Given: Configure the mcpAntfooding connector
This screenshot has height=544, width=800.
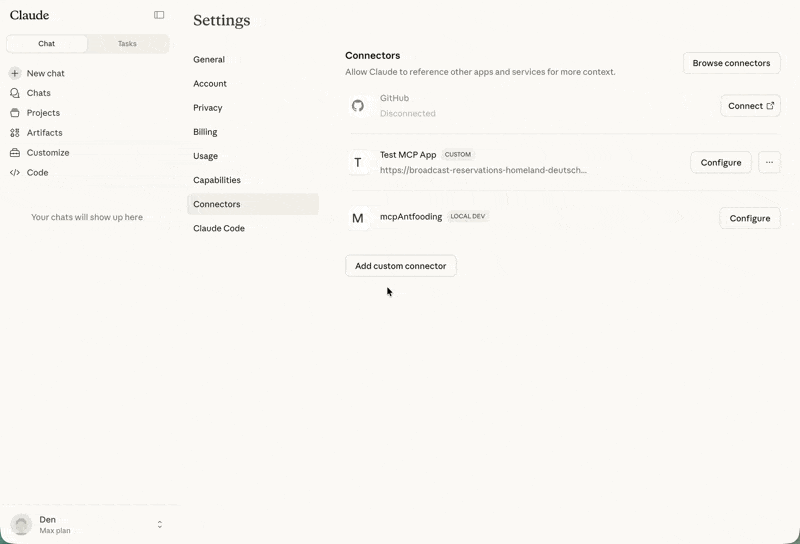Looking at the screenshot, I should coord(749,218).
